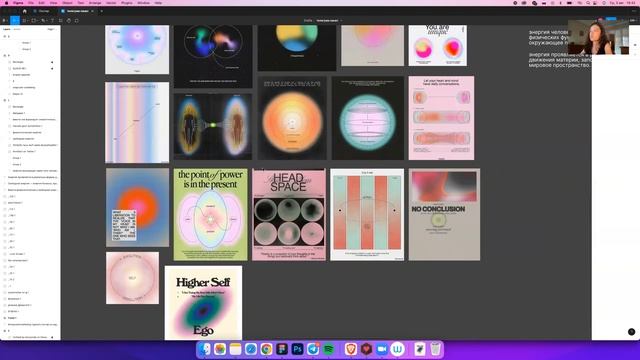Select the Shape tool
Image resolution: width=640 pixels, height=360 pixels.
click(x=34, y=20)
